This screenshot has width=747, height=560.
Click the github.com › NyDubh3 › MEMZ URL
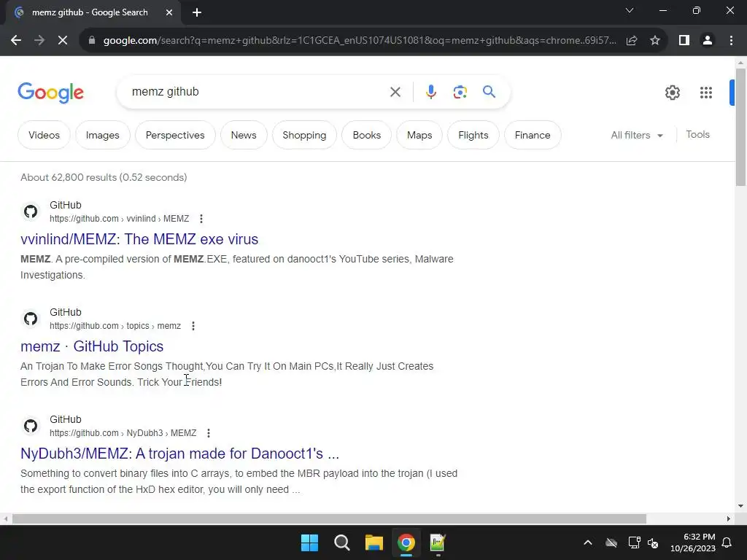click(123, 433)
